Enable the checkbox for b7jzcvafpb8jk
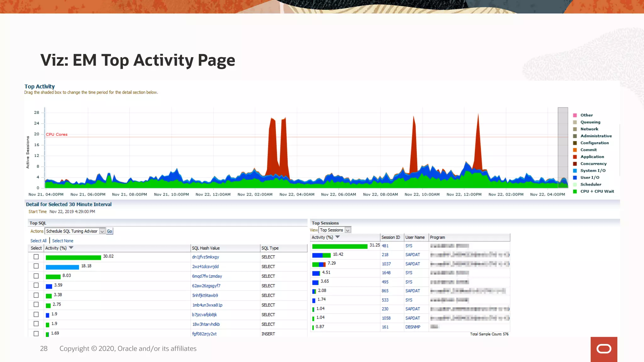This screenshot has height=362, width=644. (x=36, y=314)
